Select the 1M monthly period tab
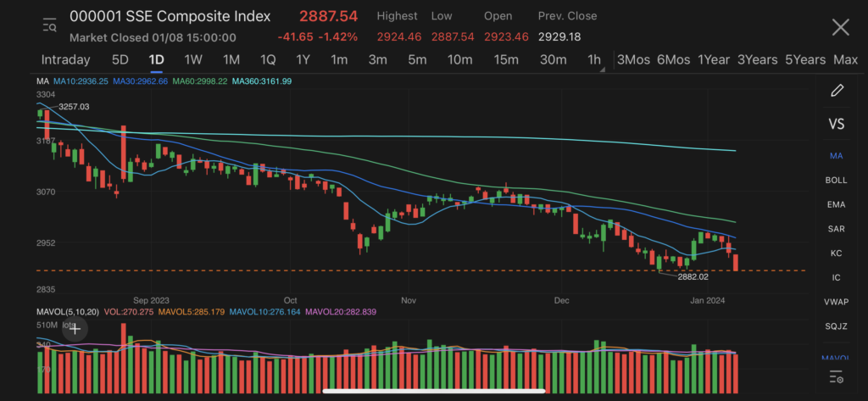This screenshot has height=401, width=868. tap(231, 60)
